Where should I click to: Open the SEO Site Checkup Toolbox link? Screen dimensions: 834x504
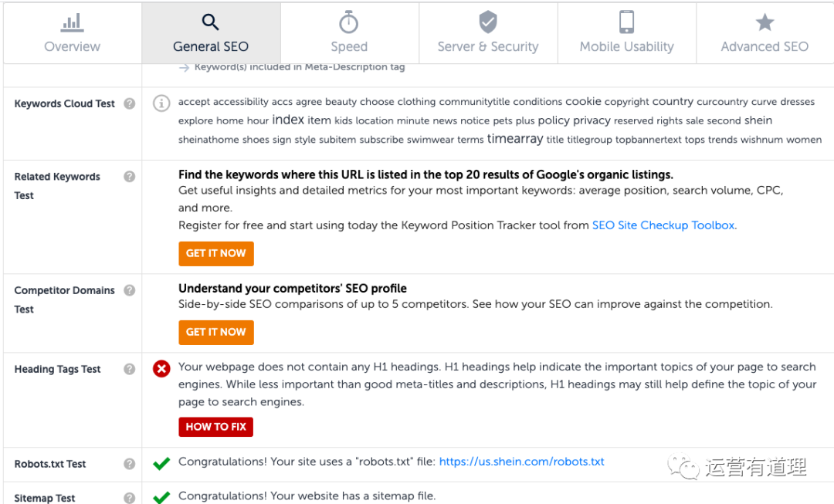tap(663, 225)
